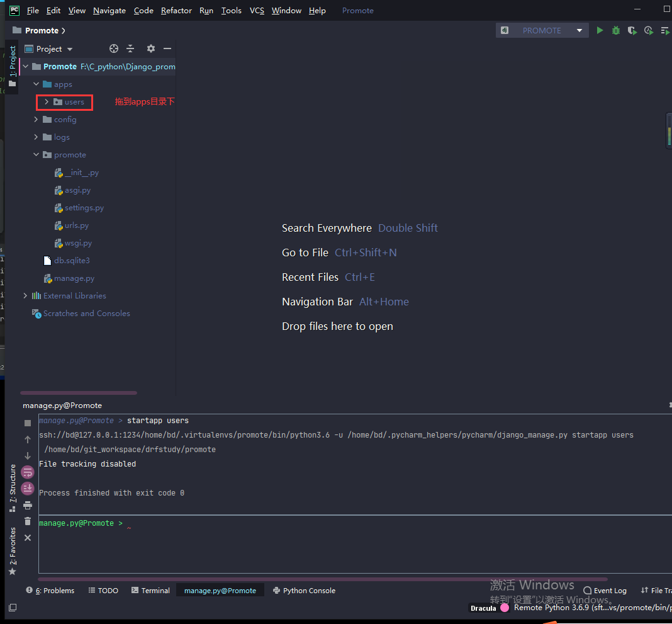Click the locate-in-project crosshair icon

point(113,48)
